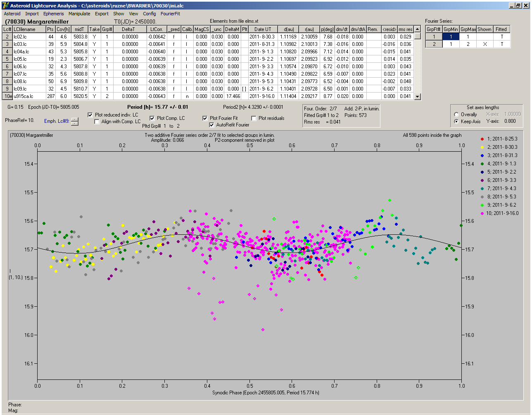The height and width of the screenshot is (415, 532).
Task: Click the LCfilename column header
Action: click(x=29, y=29)
